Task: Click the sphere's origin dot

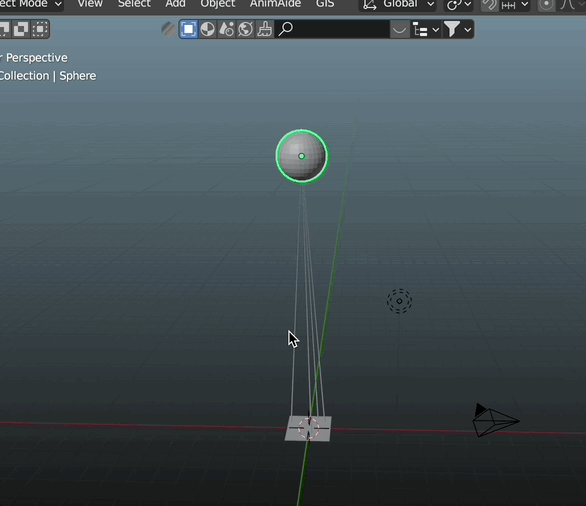Action: point(302,156)
